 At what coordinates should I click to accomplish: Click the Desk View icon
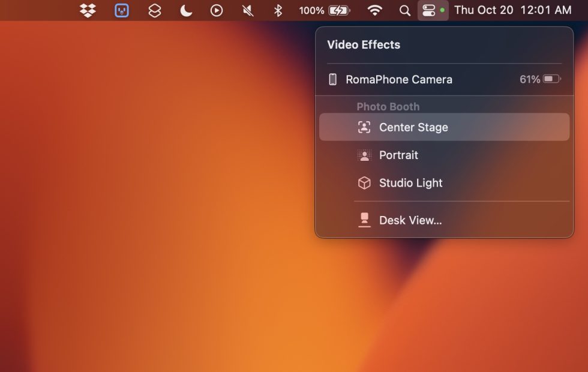(x=364, y=220)
